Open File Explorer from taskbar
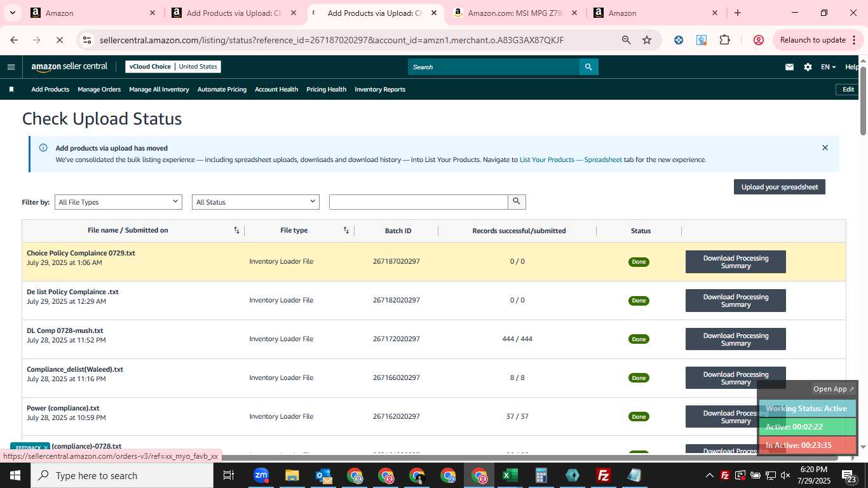This screenshot has width=868, height=488. pyautogui.click(x=292, y=475)
